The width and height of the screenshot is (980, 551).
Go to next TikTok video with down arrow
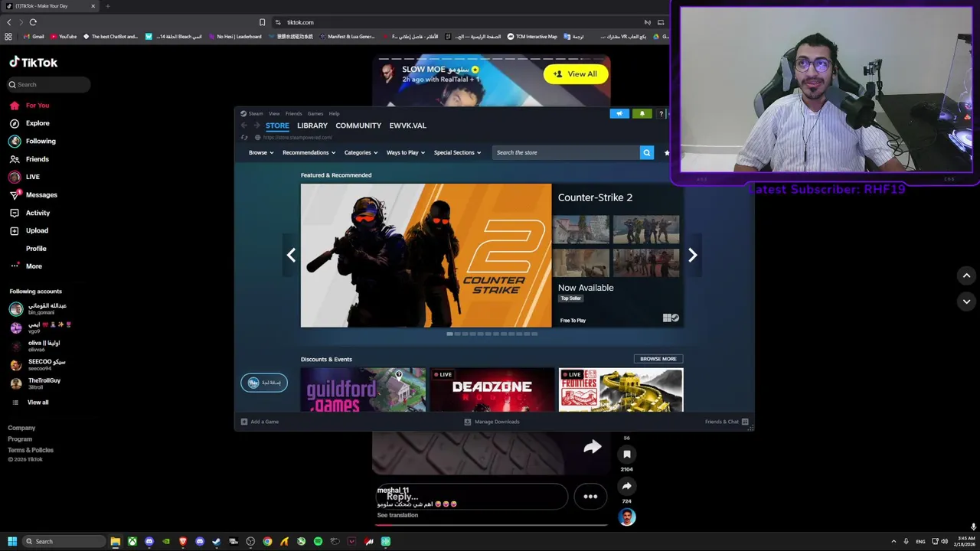coord(966,302)
